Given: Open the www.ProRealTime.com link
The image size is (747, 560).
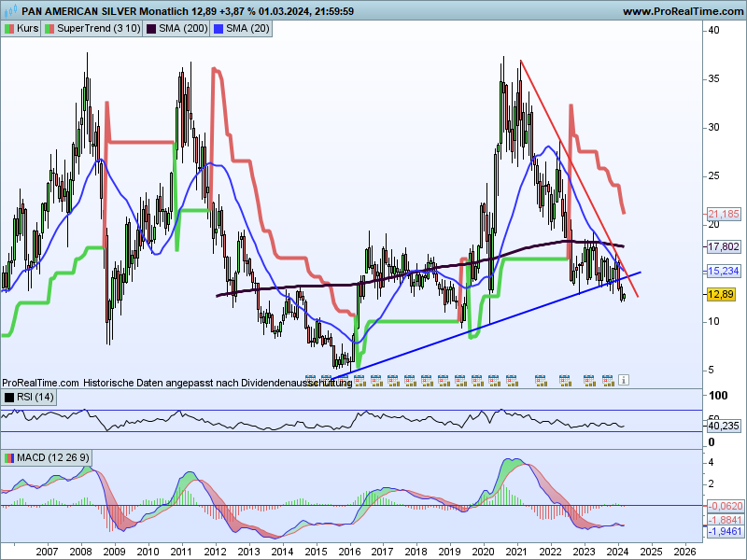Looking at the screenshot, I should click(684, 11).
